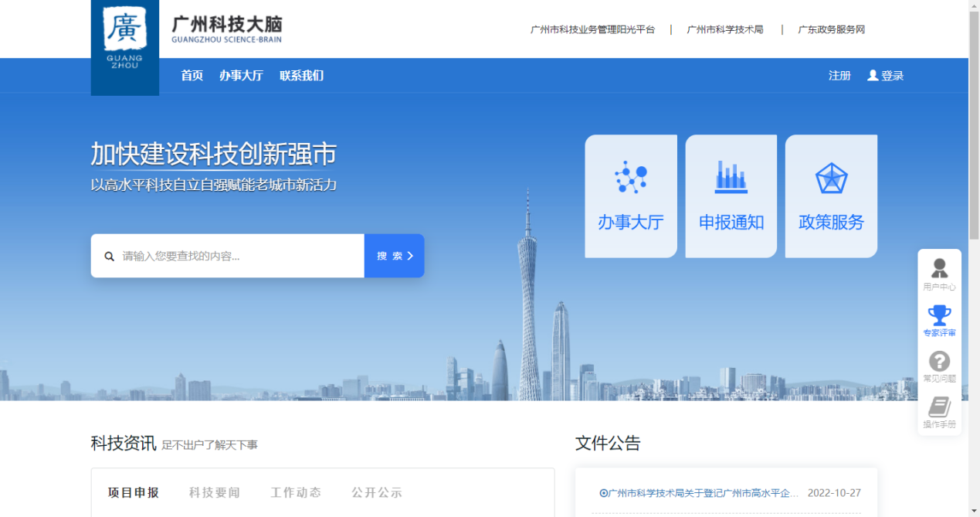Select 联系我们 in the navigation bar
The height and width of the screenshot is (517, 980).
click(x=301, y=76)
